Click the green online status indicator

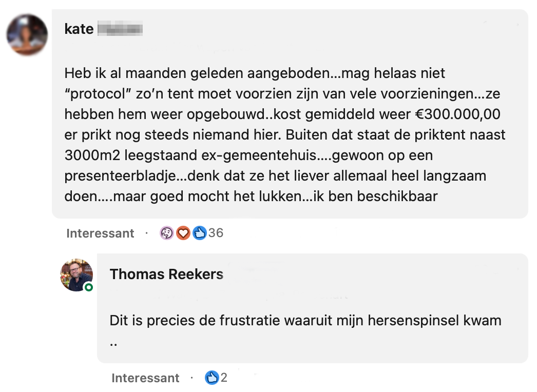89,287
